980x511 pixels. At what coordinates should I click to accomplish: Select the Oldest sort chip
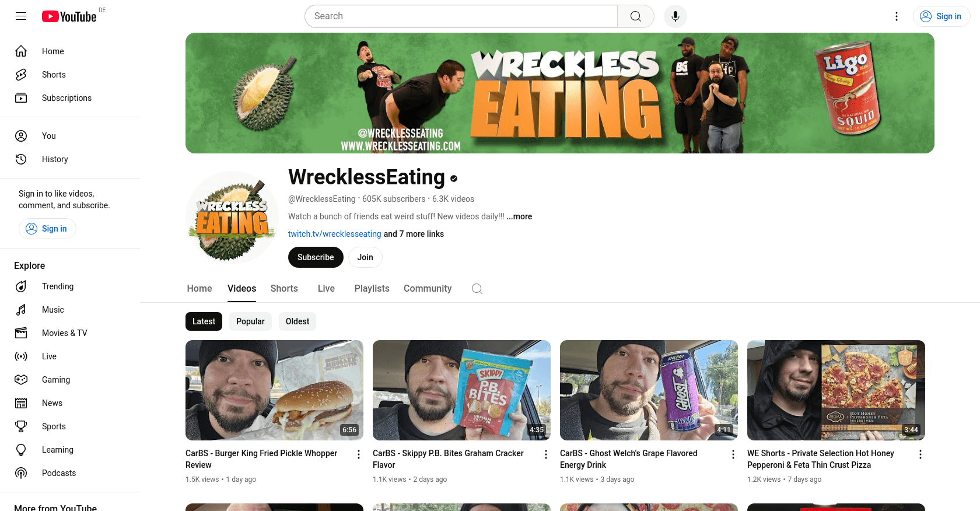(297, 321)
